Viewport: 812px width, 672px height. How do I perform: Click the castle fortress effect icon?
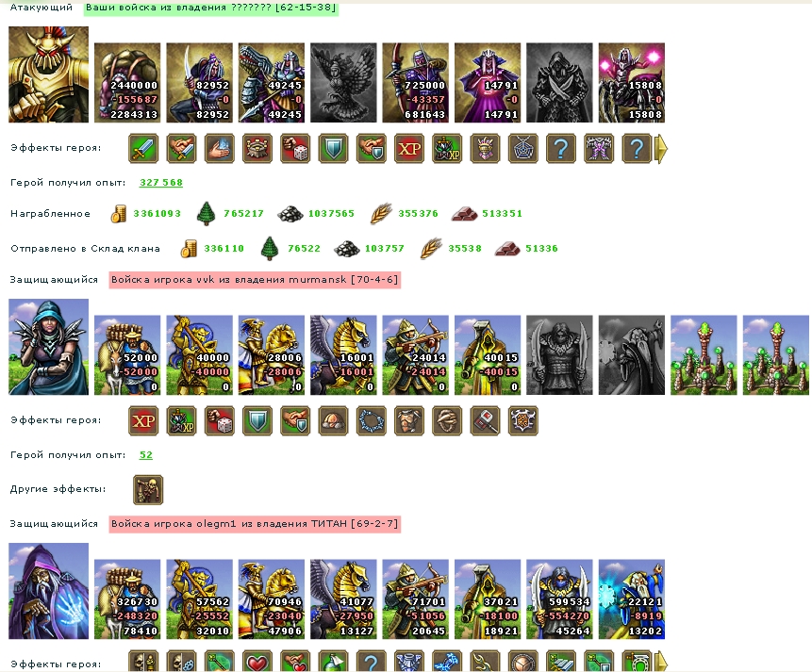click(x=257, y=149)
